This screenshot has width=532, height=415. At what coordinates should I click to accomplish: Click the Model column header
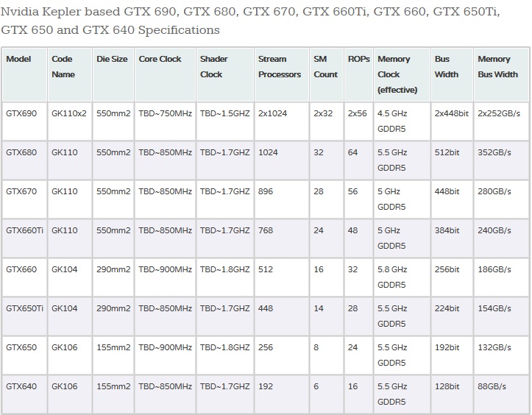click(x=24, y=74)
